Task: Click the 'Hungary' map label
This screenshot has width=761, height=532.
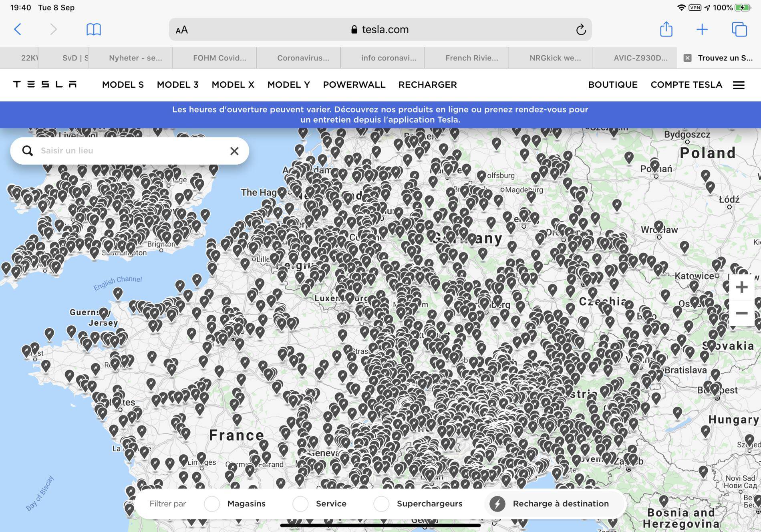Action: (734, 419)
